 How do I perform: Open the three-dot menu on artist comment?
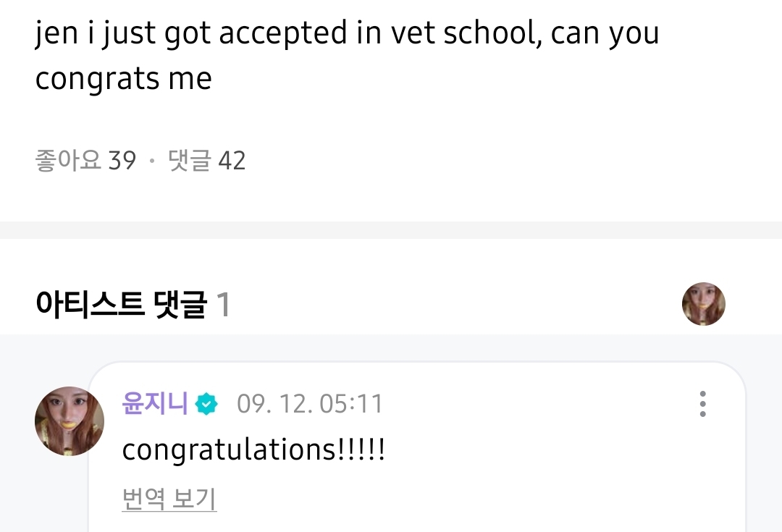tap(702, 404)
